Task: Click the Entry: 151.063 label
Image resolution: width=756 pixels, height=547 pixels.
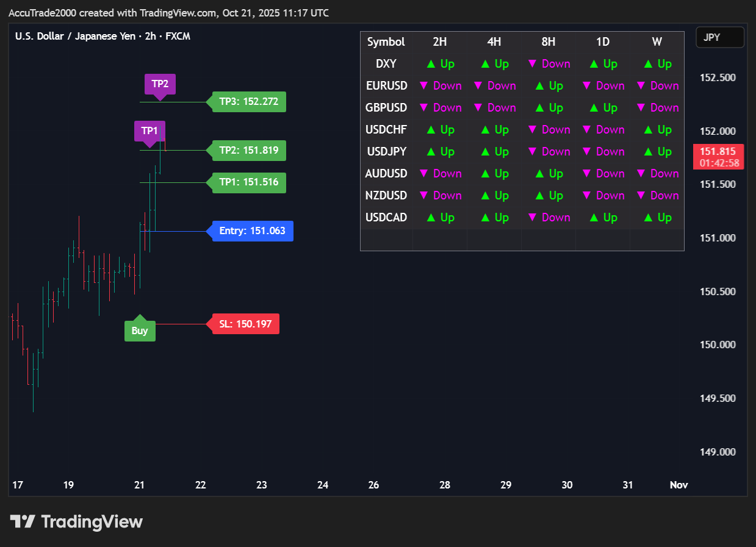Action: (x=252, y=231)
